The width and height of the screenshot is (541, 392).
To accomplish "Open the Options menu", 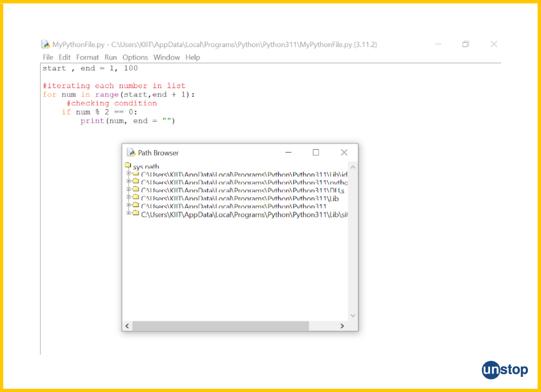I will click(135, 57).
